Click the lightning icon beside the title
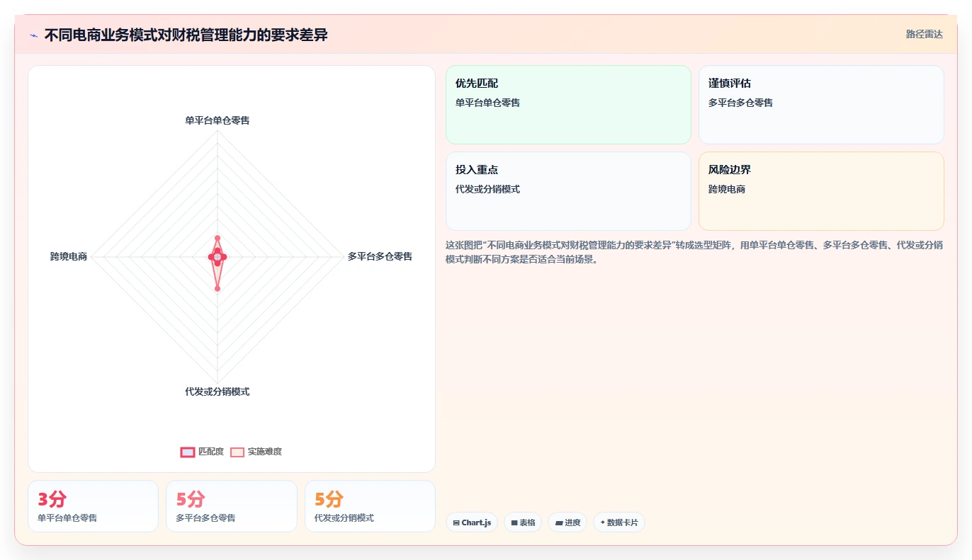The width and height of the screenshot is (972, 560). 33,35
